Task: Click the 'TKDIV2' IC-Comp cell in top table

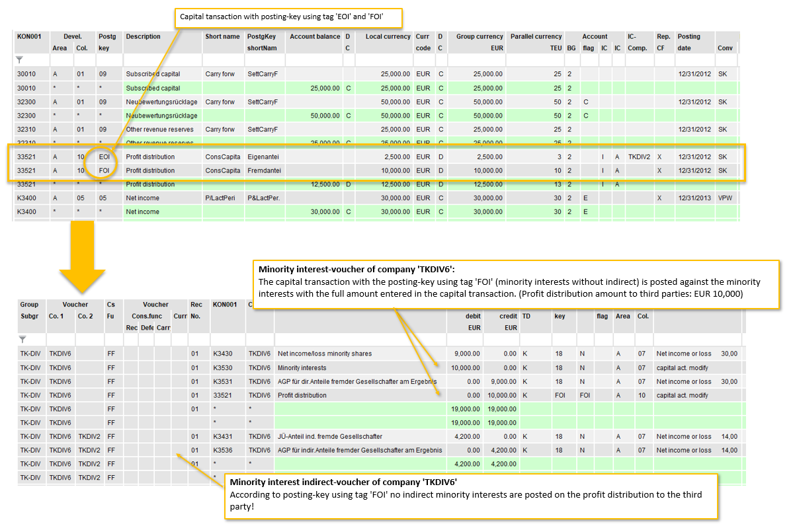Action: click(x=639, y=157)
